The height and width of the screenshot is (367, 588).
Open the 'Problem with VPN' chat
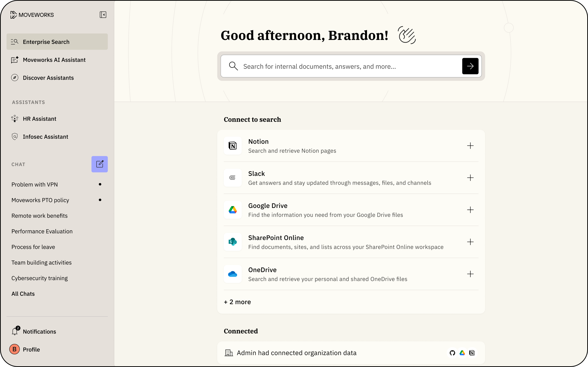pyautogui.click(x=35, y=184)
